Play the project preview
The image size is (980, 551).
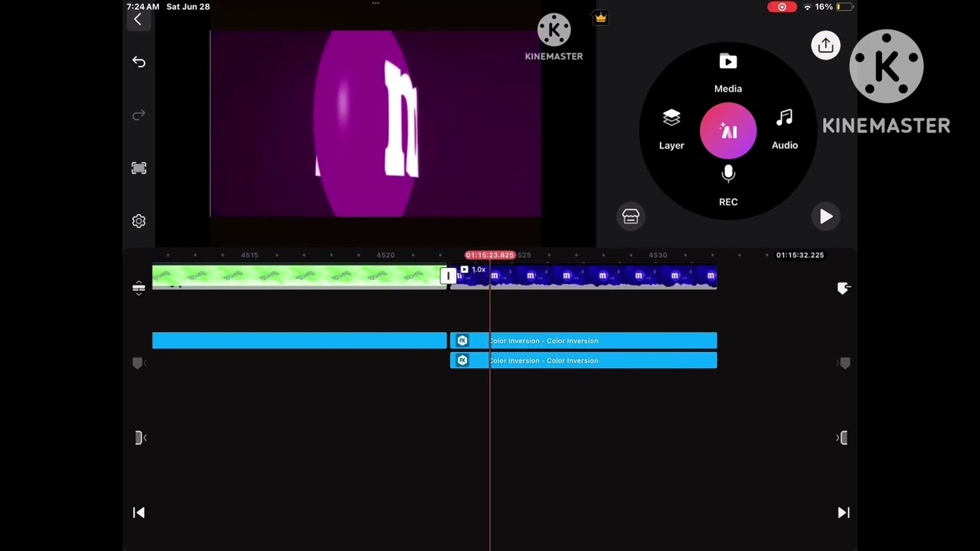[x=826, y=217]
